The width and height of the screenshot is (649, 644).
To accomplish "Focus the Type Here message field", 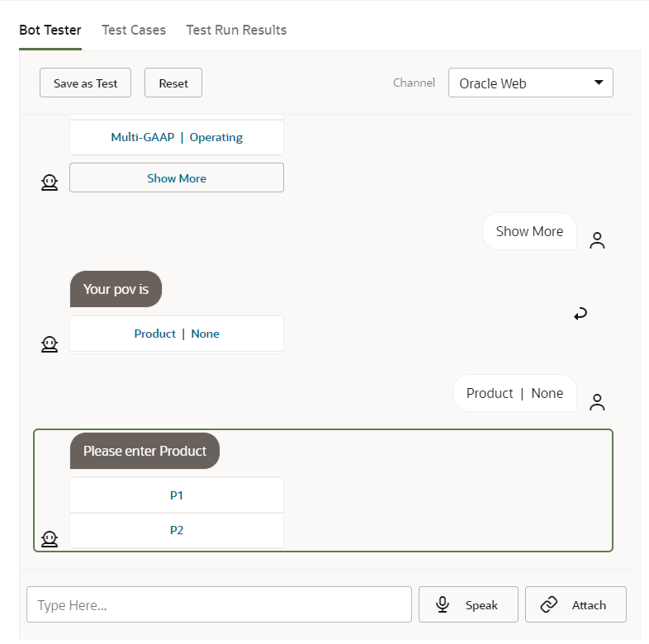I will point(219,605).
